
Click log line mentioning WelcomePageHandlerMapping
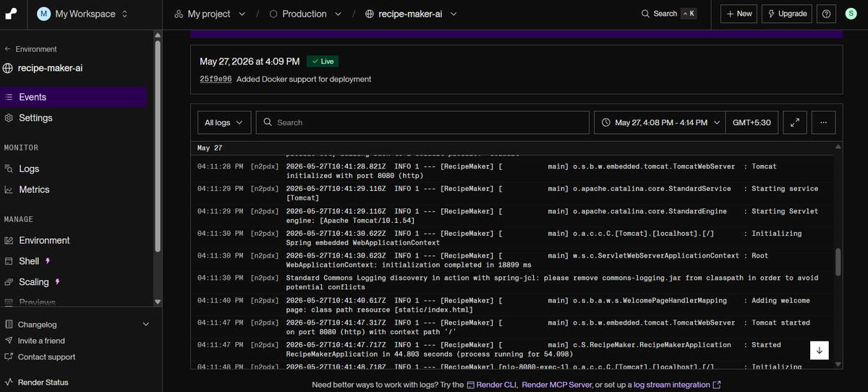[513, 305]
